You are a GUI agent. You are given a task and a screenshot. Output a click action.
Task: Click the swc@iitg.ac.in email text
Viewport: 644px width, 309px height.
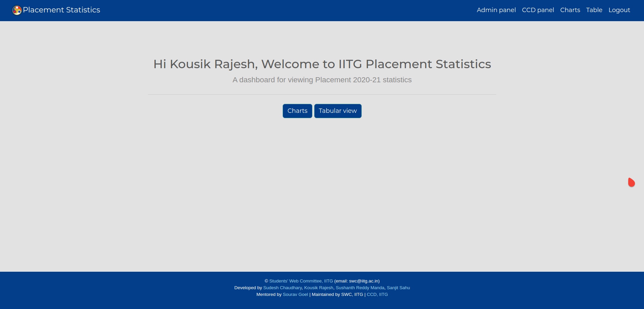coord(363,281)
